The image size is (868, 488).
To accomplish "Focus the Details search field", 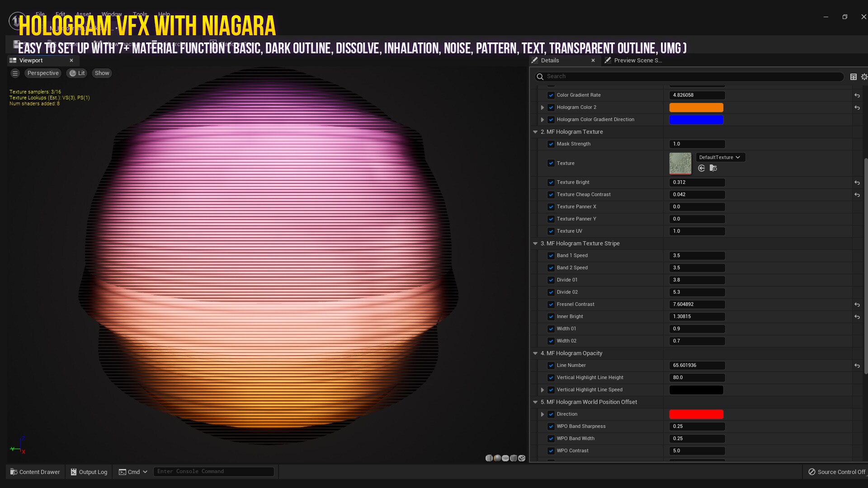I will click(x=689, y=76).
